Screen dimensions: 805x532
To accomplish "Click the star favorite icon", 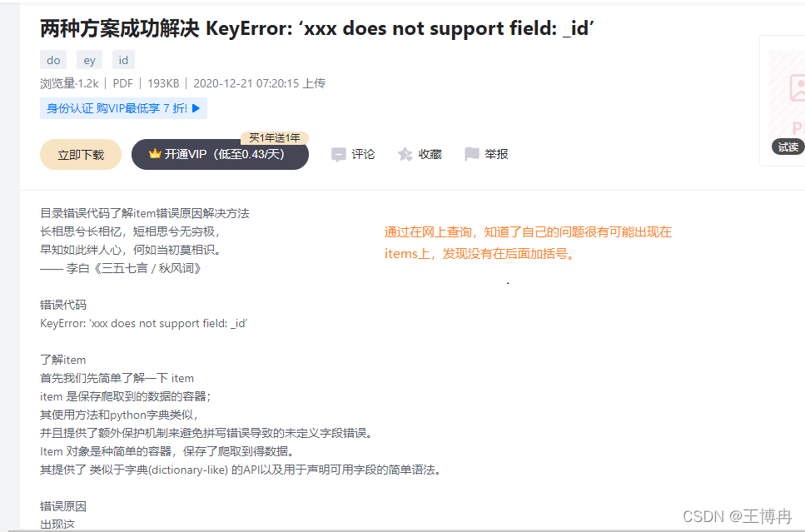I will pyautogui.click(x=405, y=154).
